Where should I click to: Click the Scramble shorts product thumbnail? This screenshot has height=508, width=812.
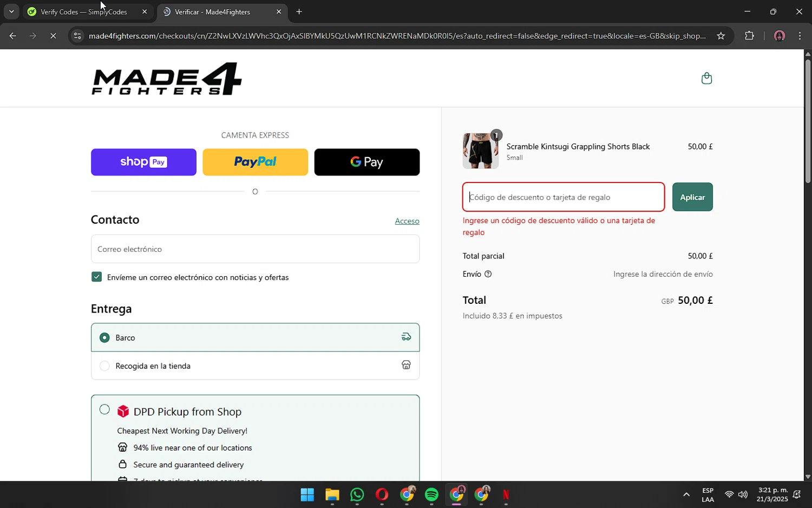point(480,151)
